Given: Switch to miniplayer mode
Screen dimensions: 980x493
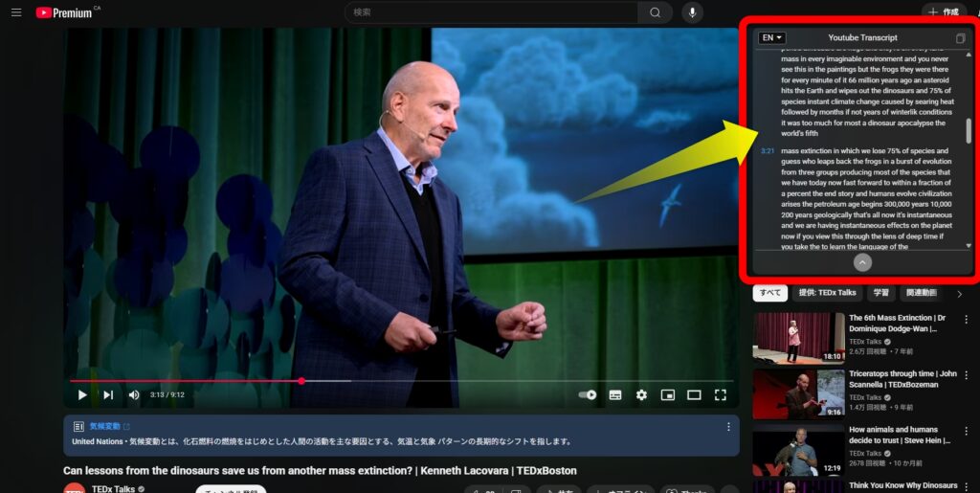Looking at the screenshot, I should pyautogui.click(x=667, y=395).
